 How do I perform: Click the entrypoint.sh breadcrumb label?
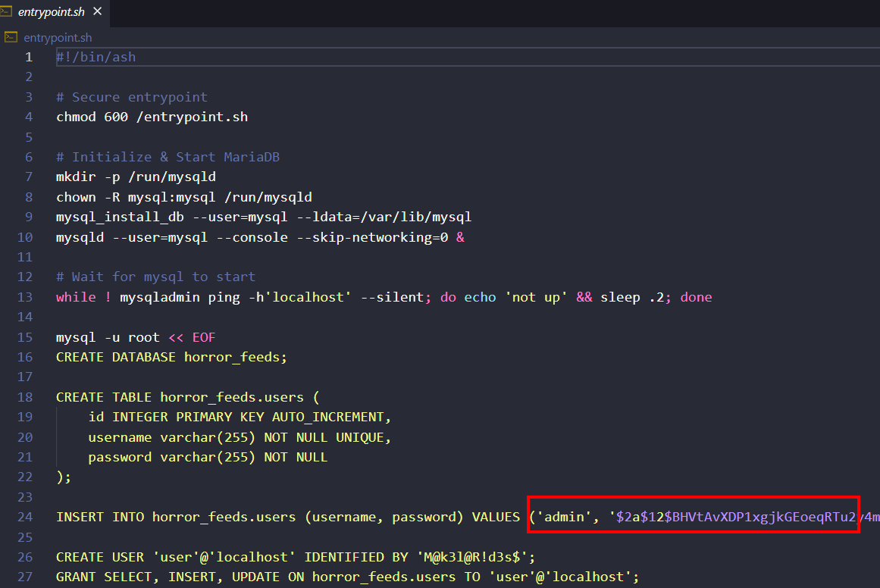coord(58,37)
